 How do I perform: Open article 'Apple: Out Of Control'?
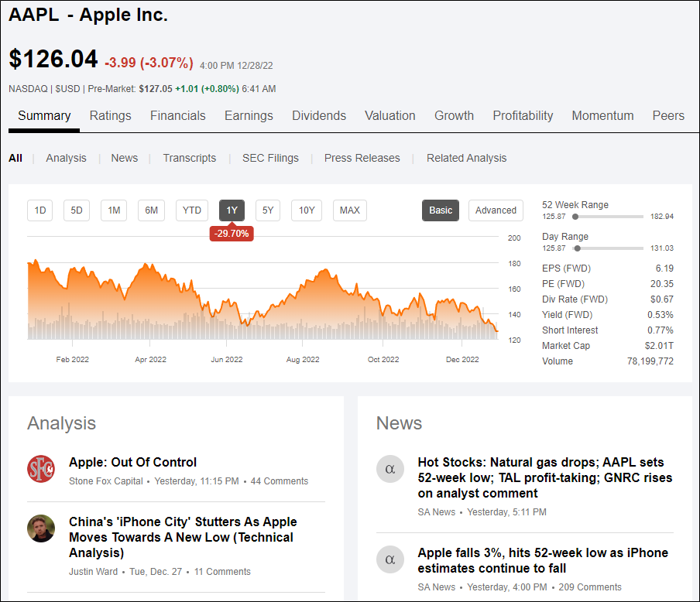(132, 462)
